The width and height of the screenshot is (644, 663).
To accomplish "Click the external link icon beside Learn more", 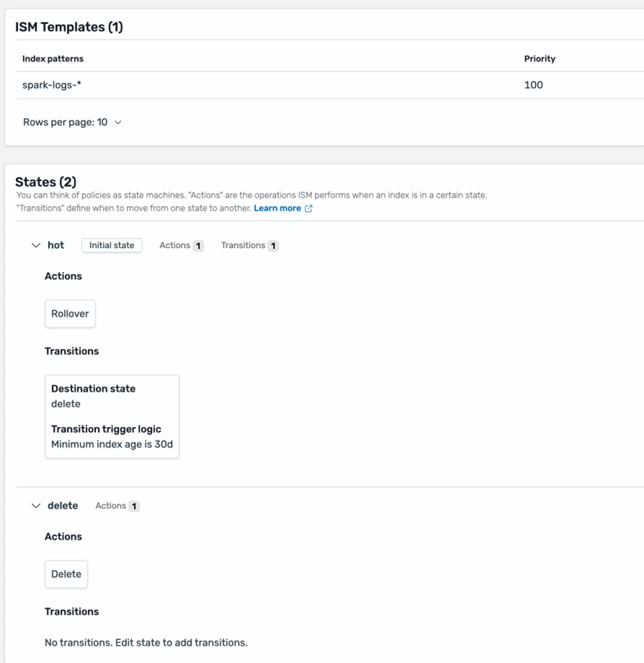I will [x=308, y=209].
